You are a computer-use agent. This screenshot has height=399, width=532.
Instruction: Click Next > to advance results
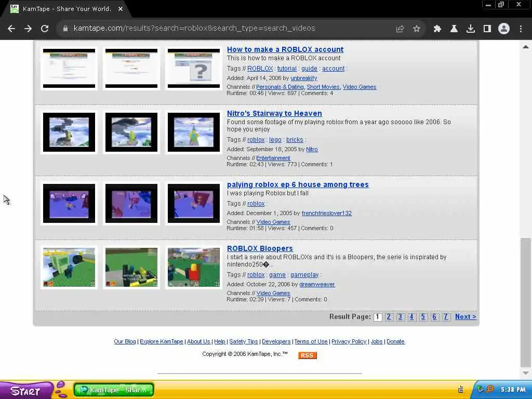click(465, 317)
